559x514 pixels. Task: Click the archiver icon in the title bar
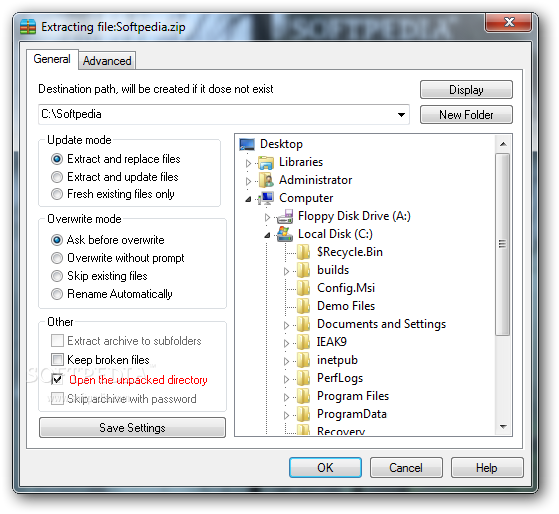click(x=28, y=27)
